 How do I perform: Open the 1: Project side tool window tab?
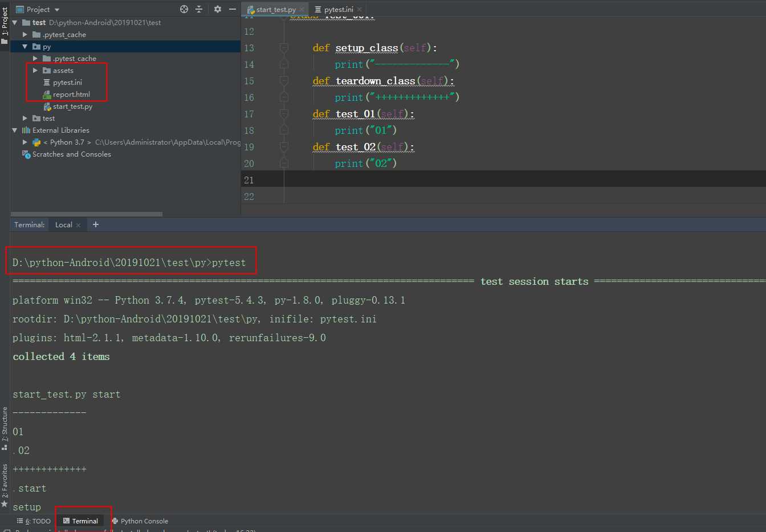(x=5, y=24)
